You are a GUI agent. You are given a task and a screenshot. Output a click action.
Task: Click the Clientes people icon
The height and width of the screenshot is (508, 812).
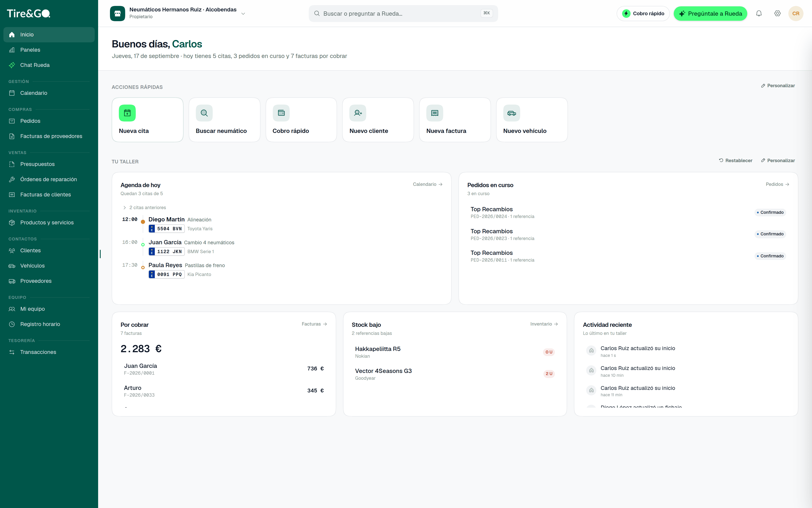pos(12,251)
